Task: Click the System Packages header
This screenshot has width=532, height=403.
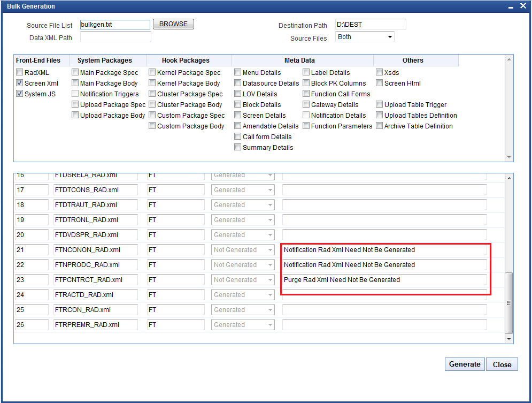Action: point(108,60)
